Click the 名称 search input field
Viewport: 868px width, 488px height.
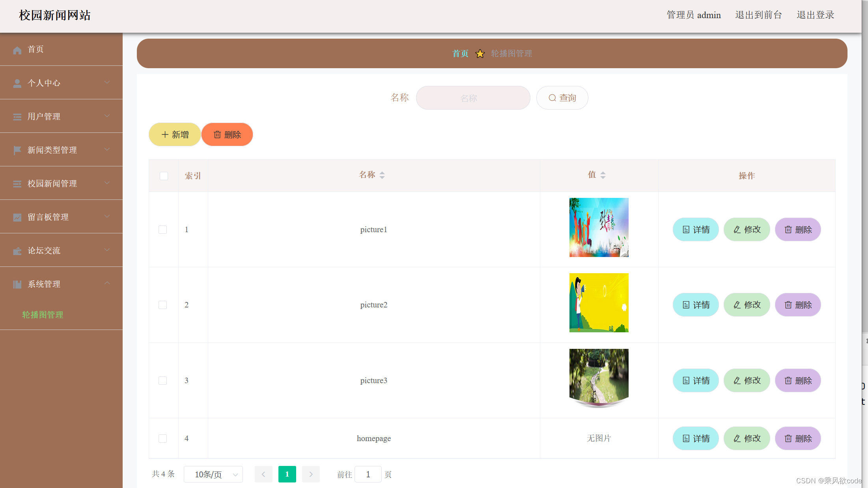(x=473, y=98)
